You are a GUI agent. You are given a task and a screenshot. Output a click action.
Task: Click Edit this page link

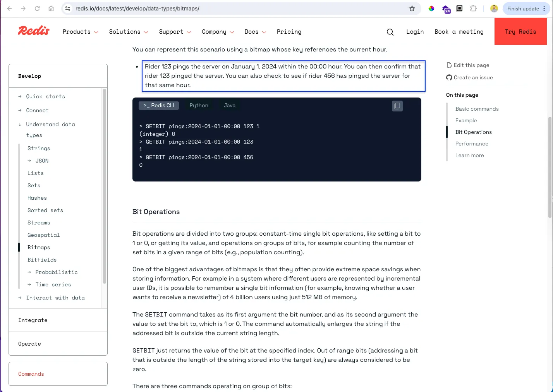(x=468, y=65)
